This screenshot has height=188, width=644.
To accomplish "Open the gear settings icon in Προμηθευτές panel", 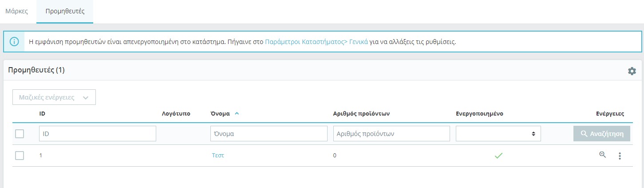I will coord(632,71).
